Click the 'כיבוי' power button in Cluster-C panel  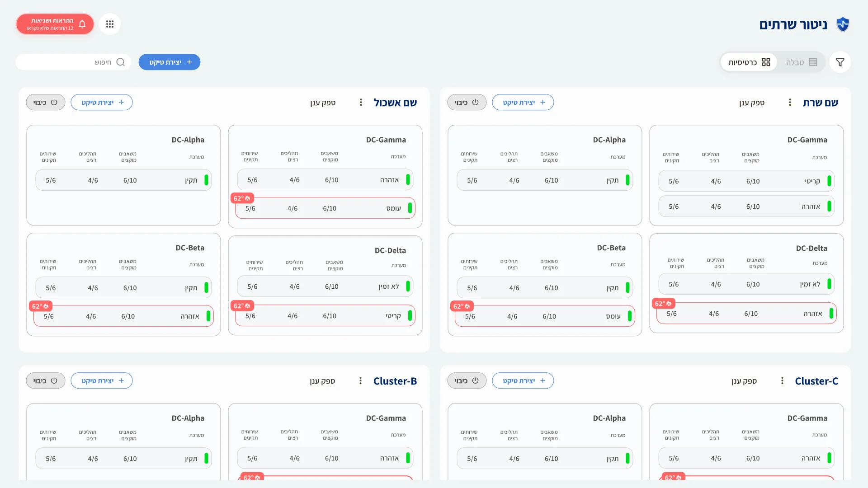tap(467, 381)
